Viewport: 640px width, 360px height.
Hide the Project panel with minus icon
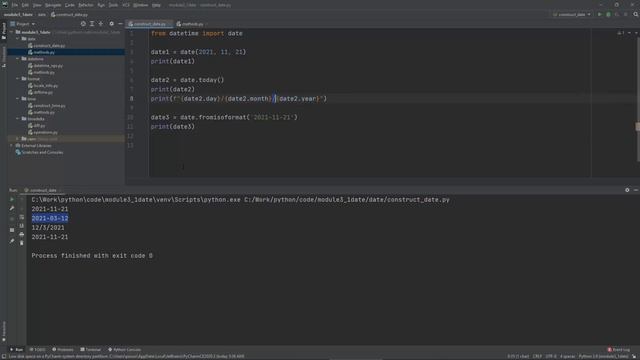click(x=120, y=24)
